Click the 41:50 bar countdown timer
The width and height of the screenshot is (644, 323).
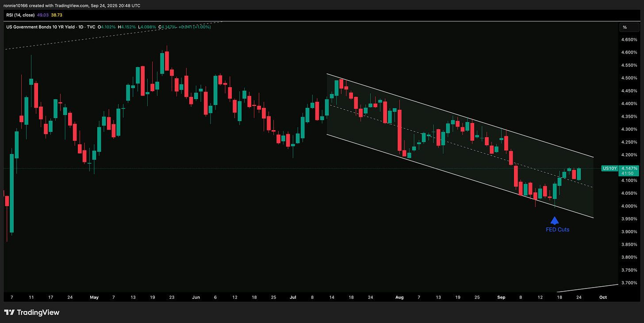tap(628, 173)
